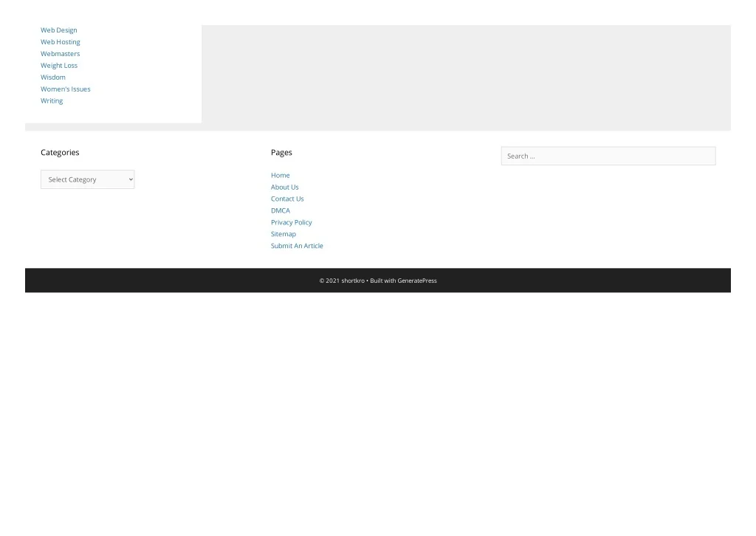The height and width of the screenshot is (536, 756).
Task: Expand the Select Category dropdown
Action: pos(87,179)
